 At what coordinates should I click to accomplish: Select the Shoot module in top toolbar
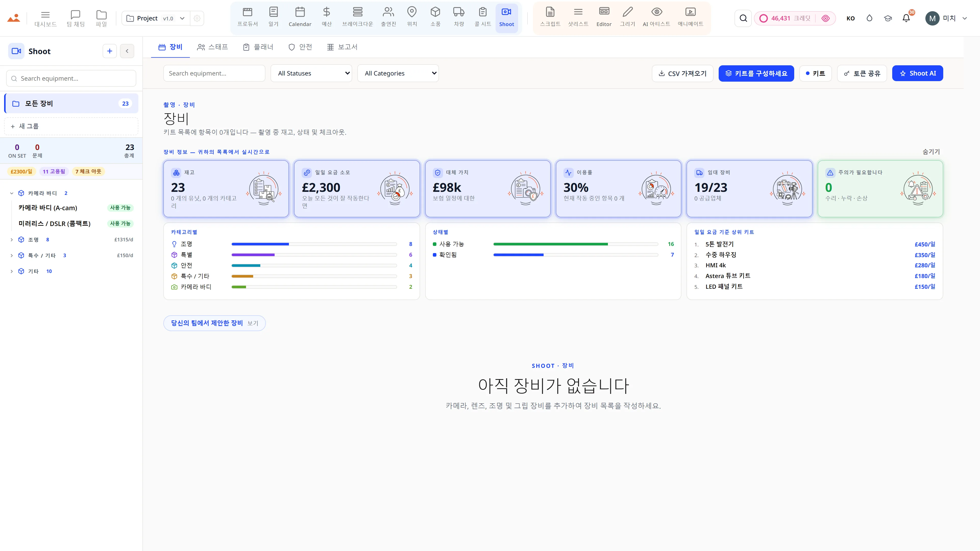coord(506,18)
